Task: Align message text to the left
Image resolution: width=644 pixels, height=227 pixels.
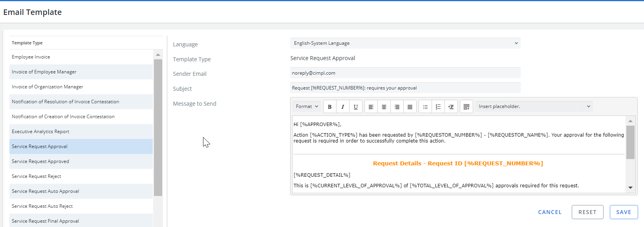Action: click(371, 106)
